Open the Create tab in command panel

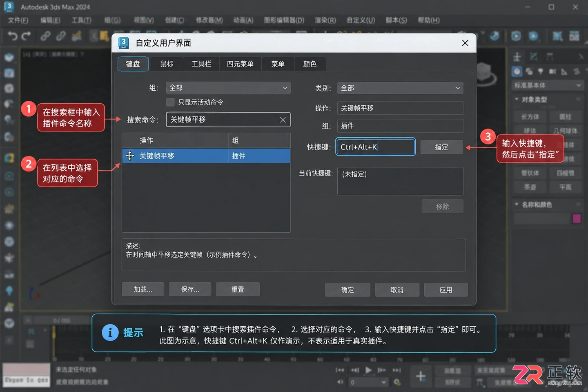point(517,57)
